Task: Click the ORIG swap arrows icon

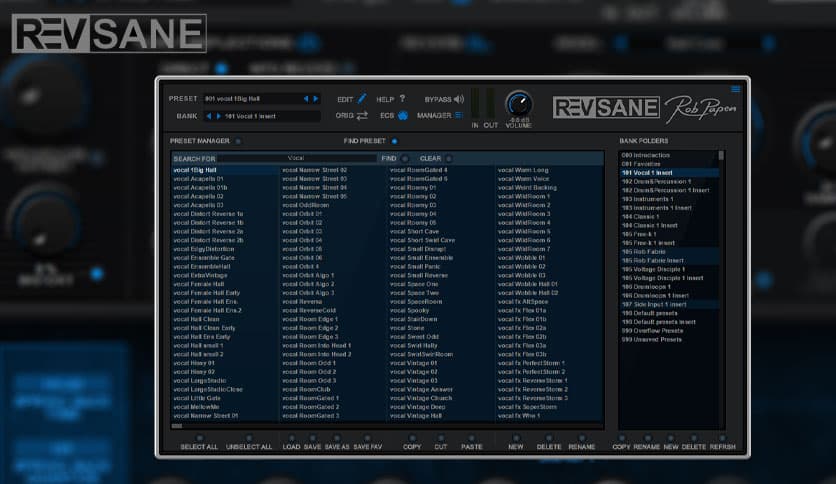Action: [x=363, y=115]
